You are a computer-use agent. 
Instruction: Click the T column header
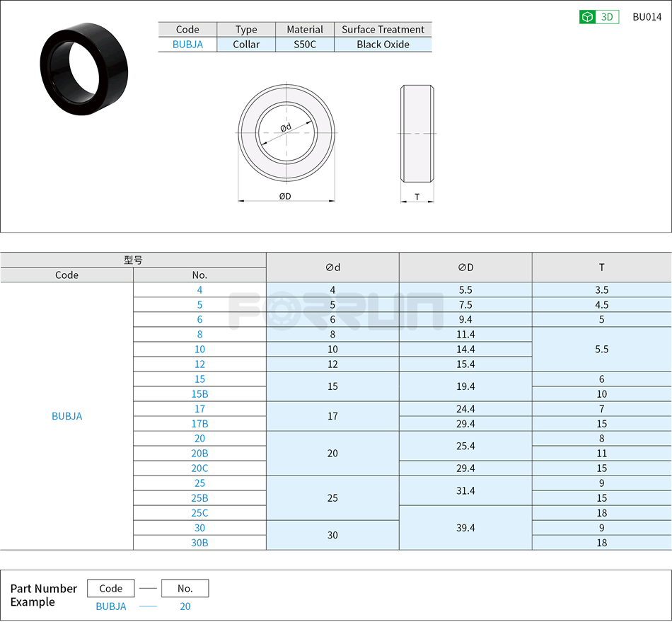click(602, 267)
